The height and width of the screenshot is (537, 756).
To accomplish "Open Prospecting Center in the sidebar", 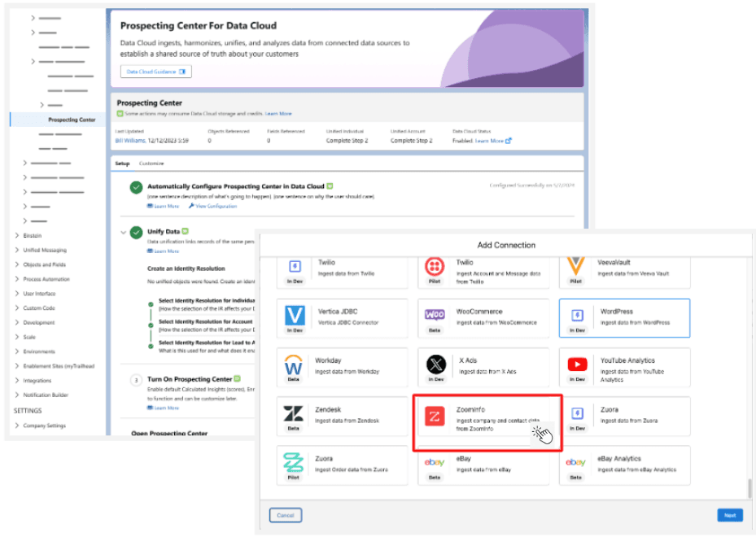I will (x=72, y=120).
